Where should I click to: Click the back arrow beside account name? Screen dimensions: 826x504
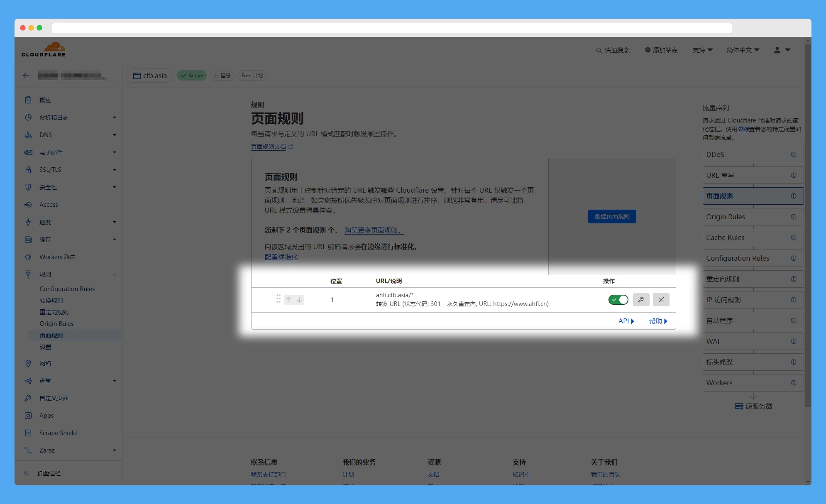click(x=26, y=76)
